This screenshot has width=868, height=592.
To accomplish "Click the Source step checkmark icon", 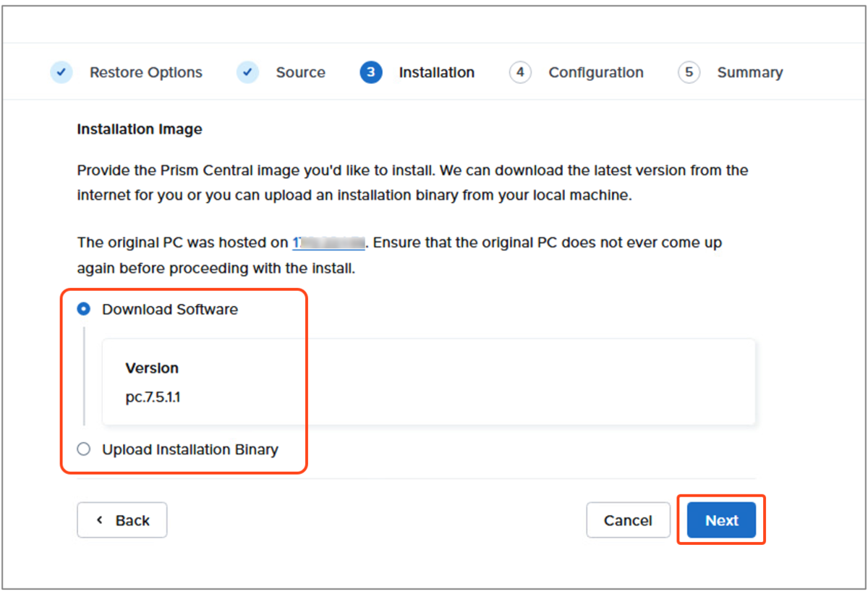I will coord(248,72).
